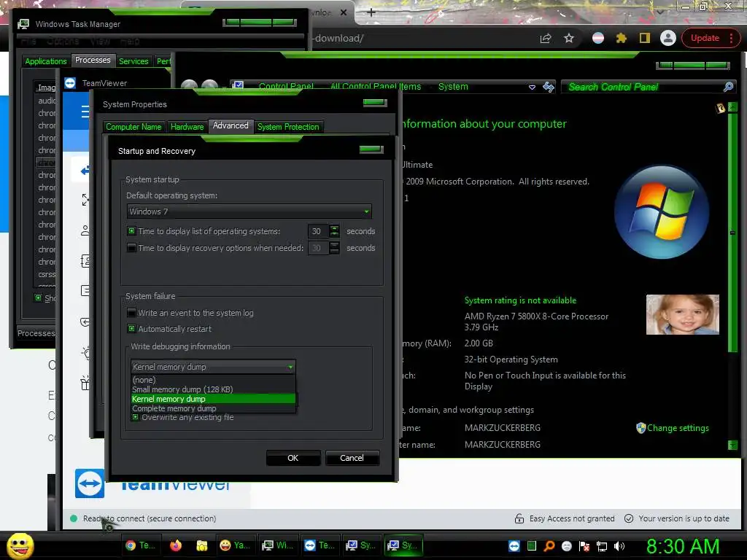Open Chrome profile avatar icon
Image resolution: width=747 pixels, height=560 pixels.
[x=668, y=38]
